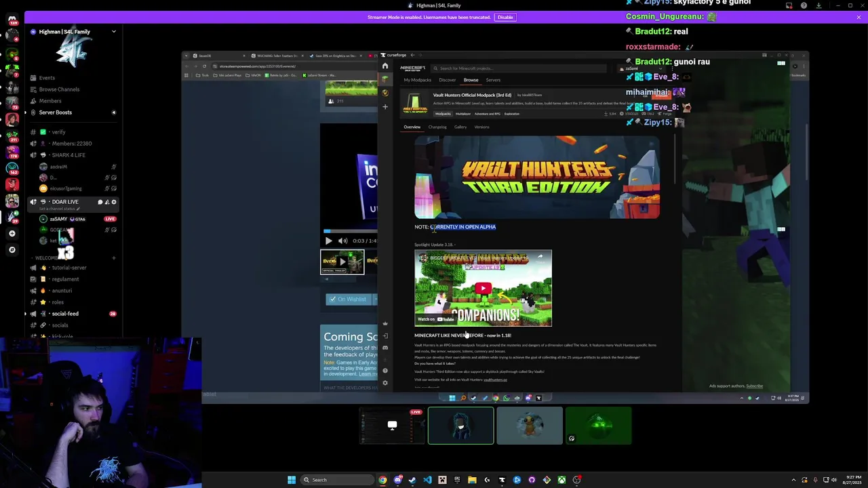
Task: Select modpack Overview tab
Action: coord(412,127)
